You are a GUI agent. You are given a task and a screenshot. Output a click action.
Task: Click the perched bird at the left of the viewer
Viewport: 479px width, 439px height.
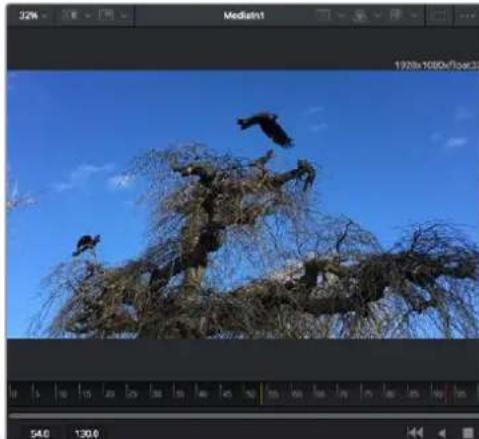click(86, 245)
